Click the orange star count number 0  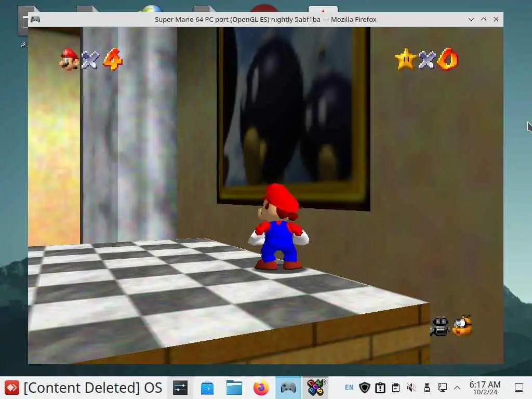pyautogui.click(x=447, y=59)
